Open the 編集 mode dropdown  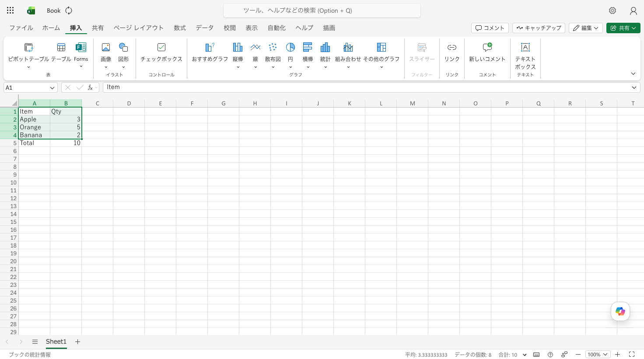click(x=586, y=28)
